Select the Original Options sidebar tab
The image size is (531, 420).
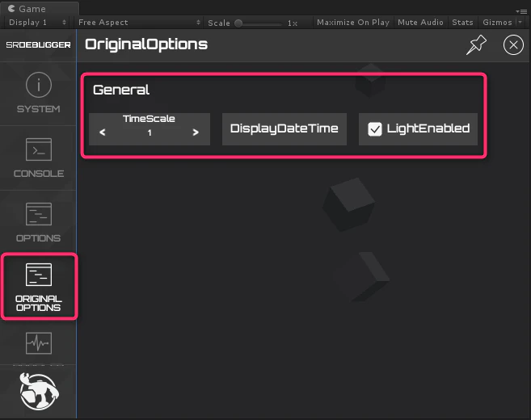pyautogui.click(x=40, y=286)
